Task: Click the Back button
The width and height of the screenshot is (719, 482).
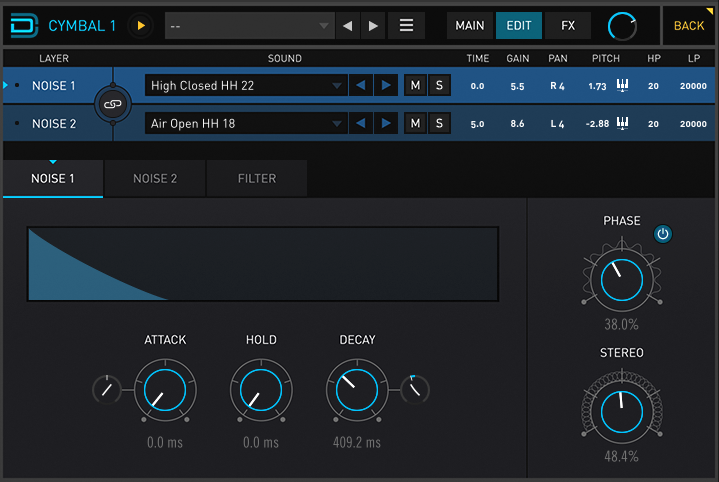Action: 689,25
